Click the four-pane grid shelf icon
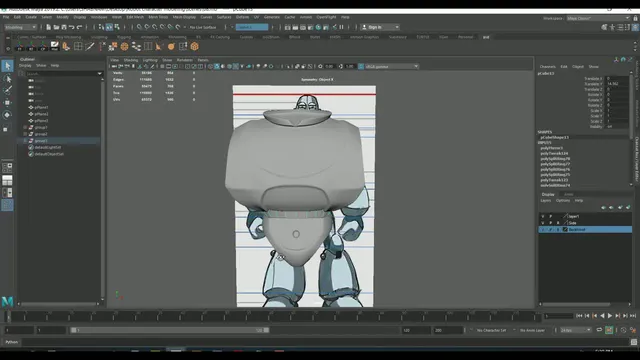The width and height of the screenshot is (640, 360). coord(78,47)
